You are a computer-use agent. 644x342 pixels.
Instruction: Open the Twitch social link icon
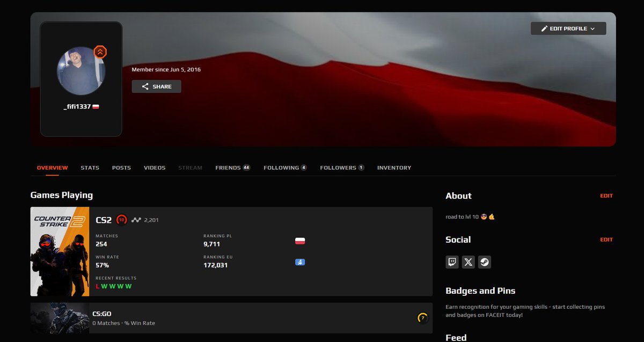tap(452, 262)
